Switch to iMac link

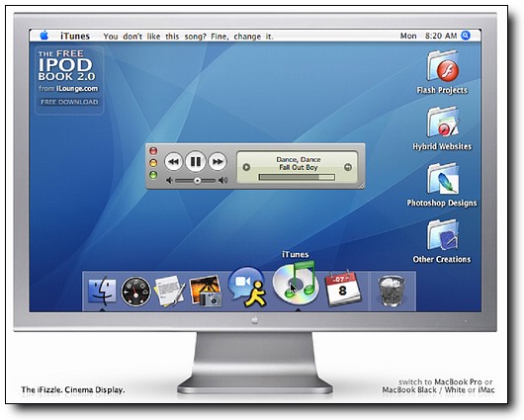[486, 390]
